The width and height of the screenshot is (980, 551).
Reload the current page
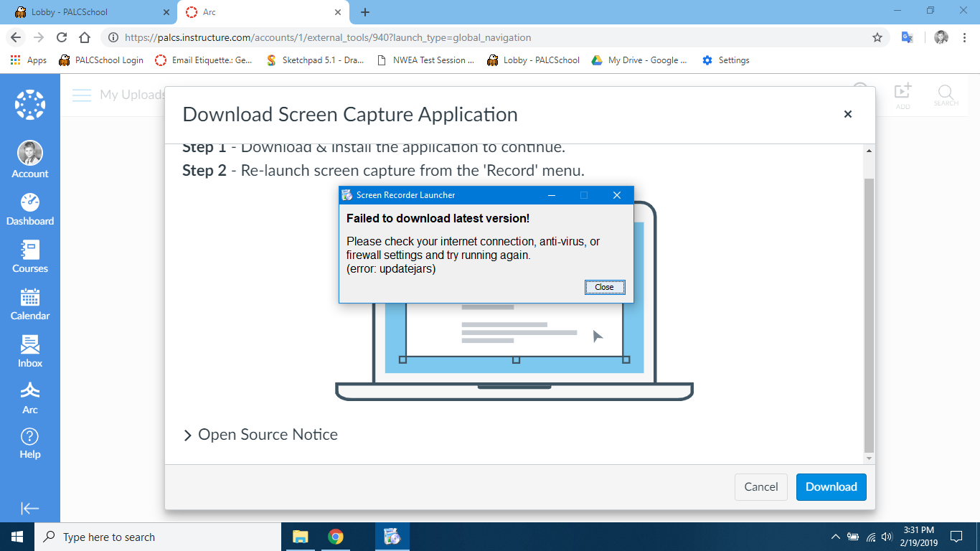62,37
